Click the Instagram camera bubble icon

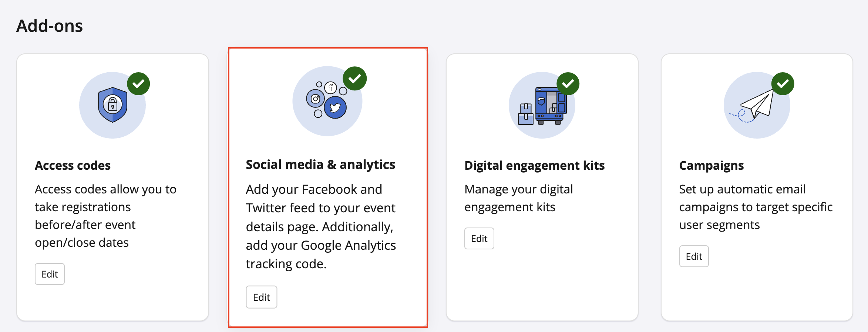pos(315,99)
